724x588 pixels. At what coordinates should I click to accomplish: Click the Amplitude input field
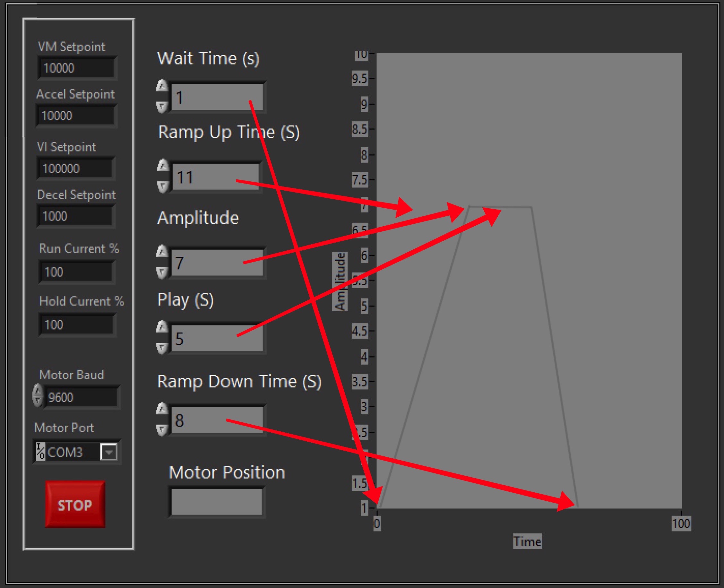click(217, 263)
